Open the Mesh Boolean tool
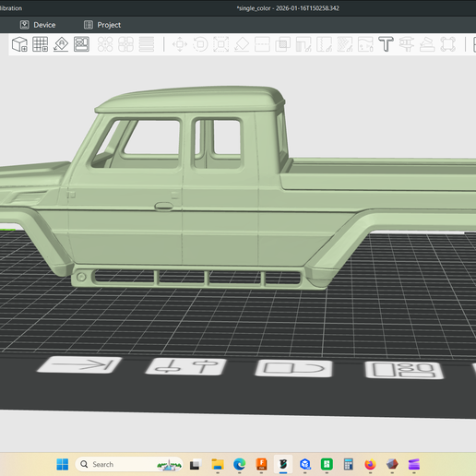Image resolution: width=476 pixels, height=476 pixels. [283, 44]
